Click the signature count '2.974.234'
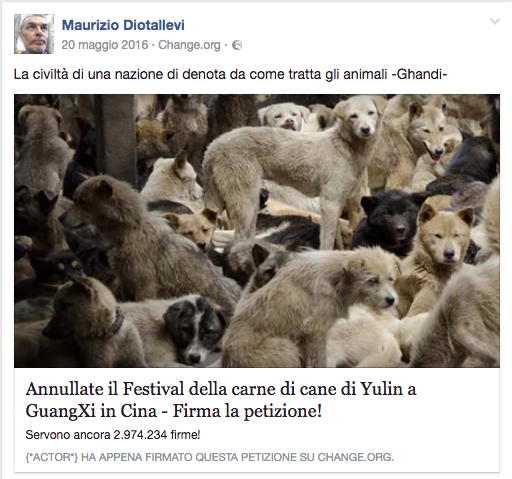512x479 pixels. (140, 435)
